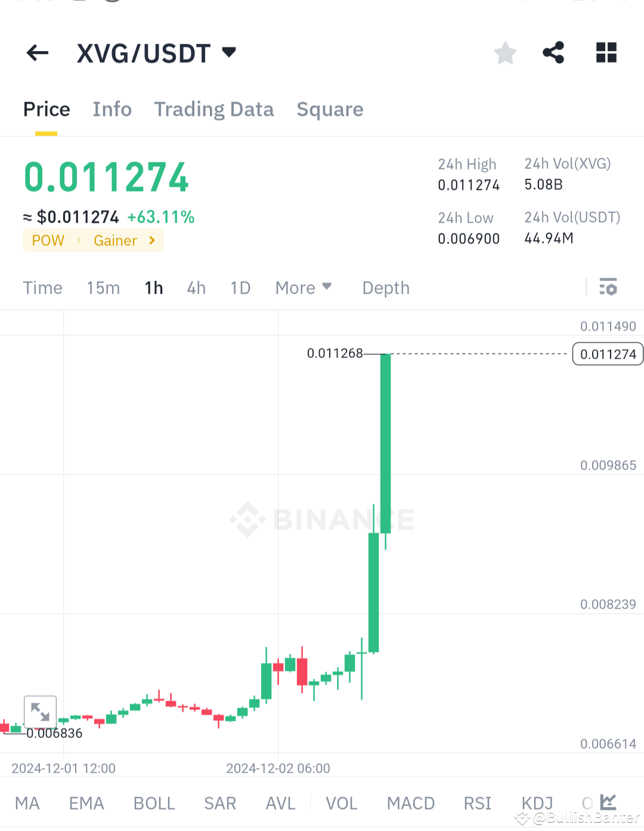The image size is (644, 831).
Task: Open chart indicator settings icon beside Depth
Action: click(x=609, y=288)
